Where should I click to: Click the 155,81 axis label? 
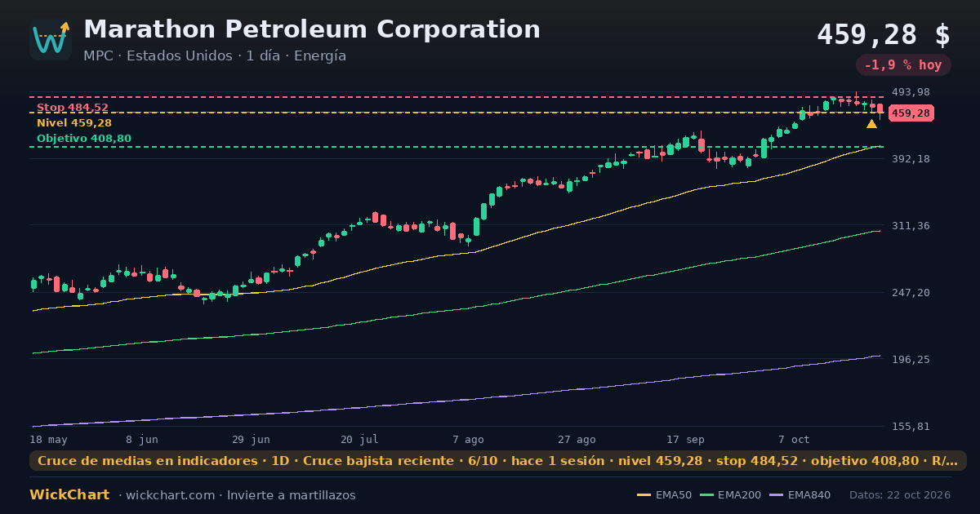912,427
